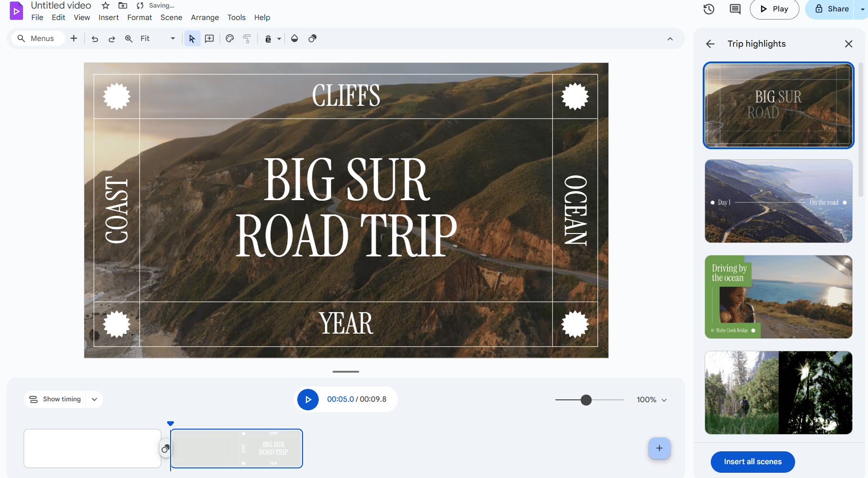
Task: Add a new scene in the timeline
Action: click(659, 448)
